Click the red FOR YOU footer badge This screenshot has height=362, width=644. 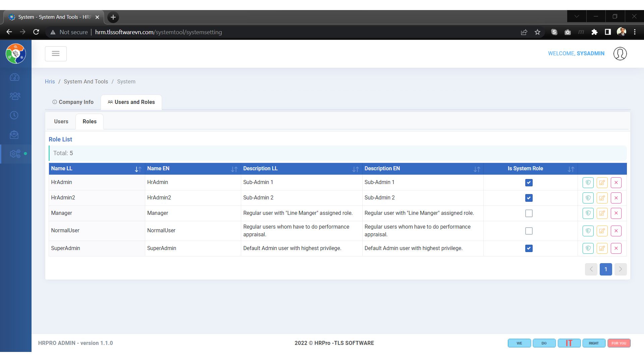[x=619, y=343]
